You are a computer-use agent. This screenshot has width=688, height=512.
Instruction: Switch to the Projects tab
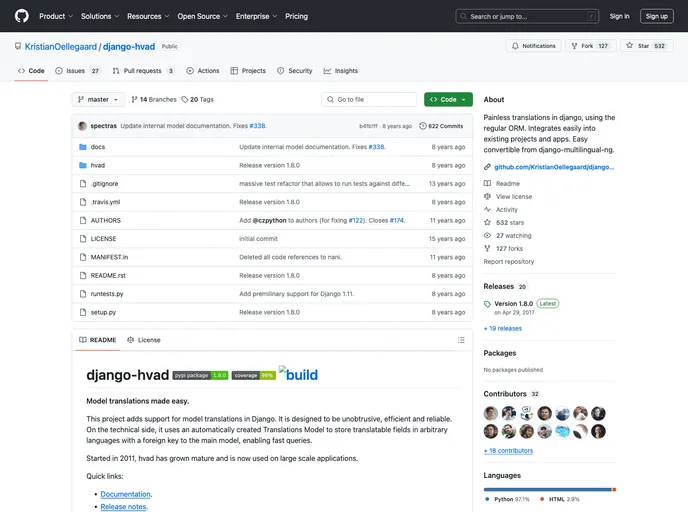coord(248,71)
